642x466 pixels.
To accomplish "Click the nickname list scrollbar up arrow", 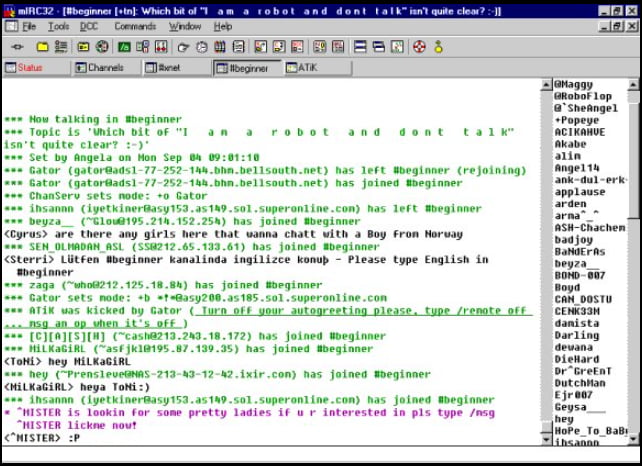I will [634, 86].
